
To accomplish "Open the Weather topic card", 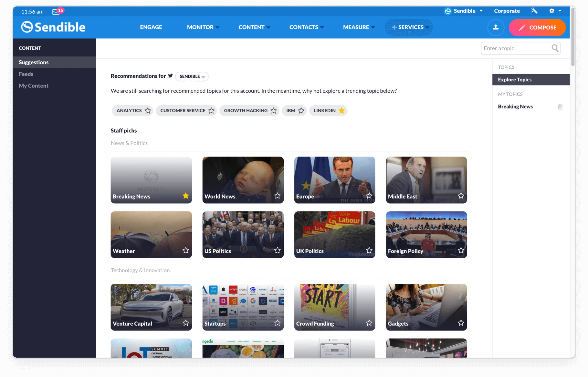I will coord(151,235).
